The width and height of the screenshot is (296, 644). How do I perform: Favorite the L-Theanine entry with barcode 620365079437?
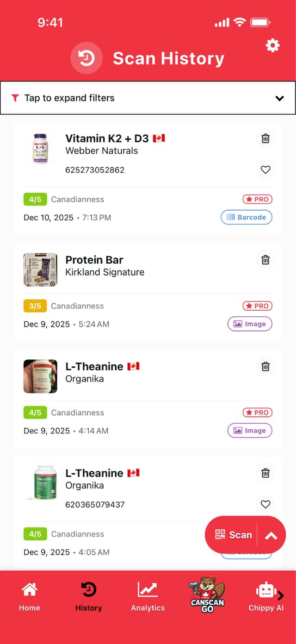tap(265, 504)
